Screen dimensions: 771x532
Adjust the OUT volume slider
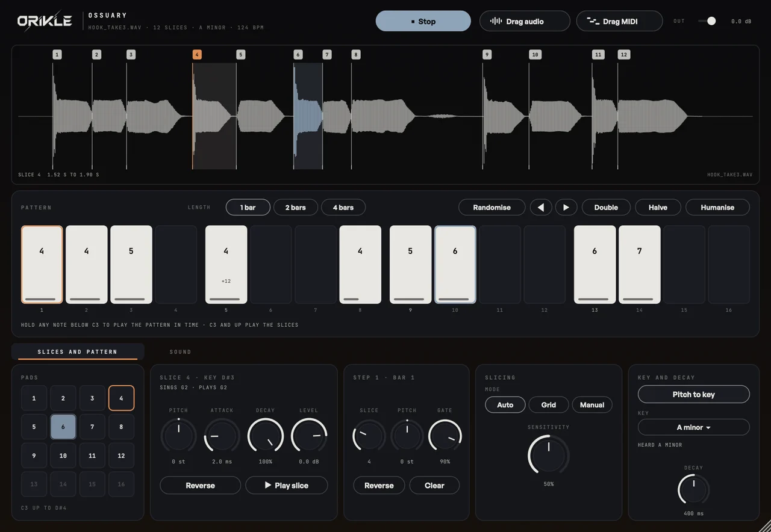pyautogui.click(x=707, y=21)
